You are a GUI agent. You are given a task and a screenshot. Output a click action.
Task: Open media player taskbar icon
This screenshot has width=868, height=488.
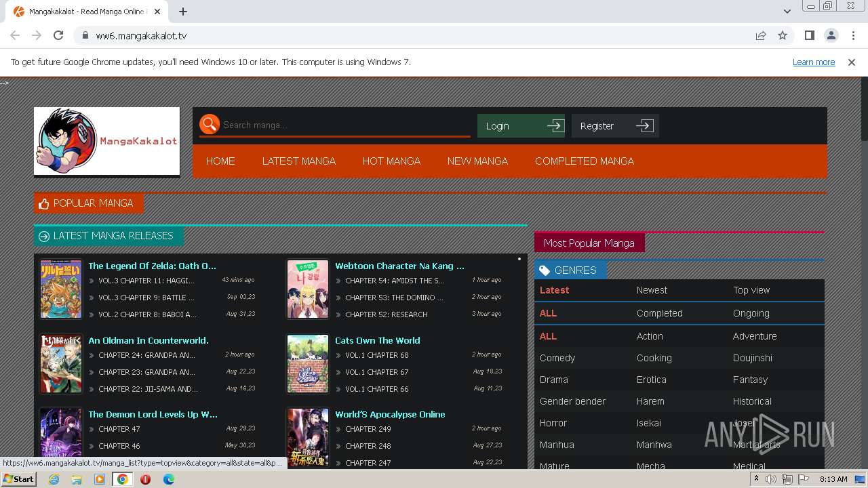point(100,479)
